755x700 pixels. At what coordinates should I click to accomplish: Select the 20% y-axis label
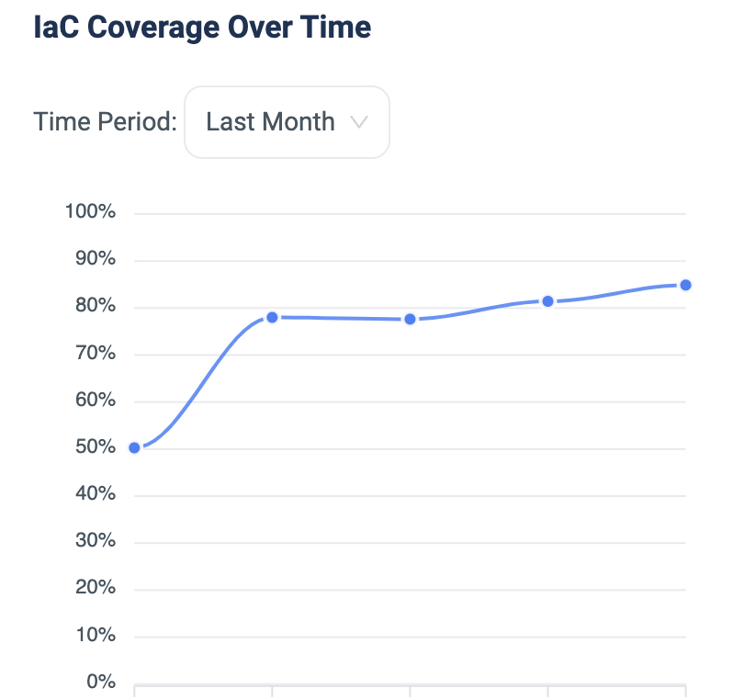(95, 588)
